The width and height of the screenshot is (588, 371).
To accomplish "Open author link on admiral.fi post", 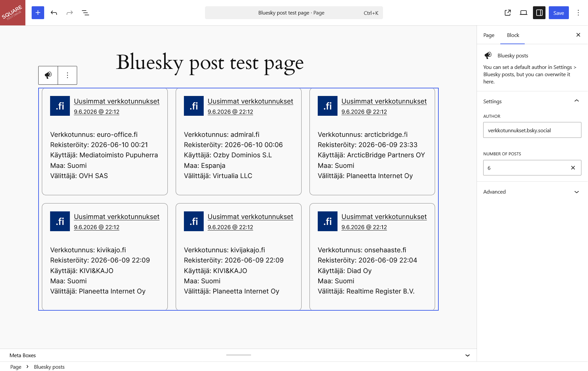I will click(x=250, y=101).
